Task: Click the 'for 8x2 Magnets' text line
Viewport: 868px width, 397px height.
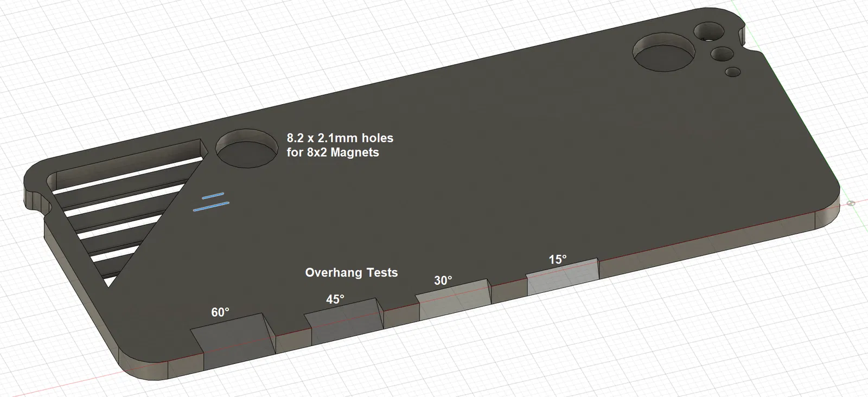Action: (333, 152)
